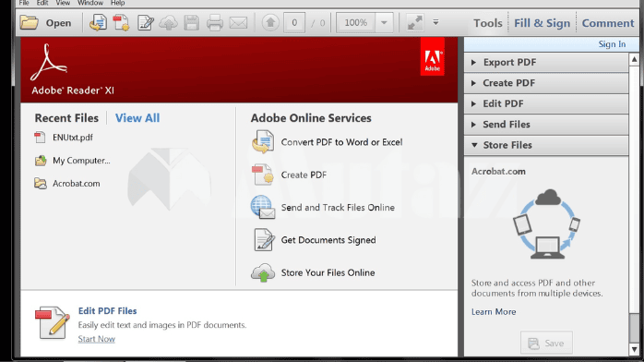
Task: Click Create PDF text under Online Services
Action: coord(304,175)
